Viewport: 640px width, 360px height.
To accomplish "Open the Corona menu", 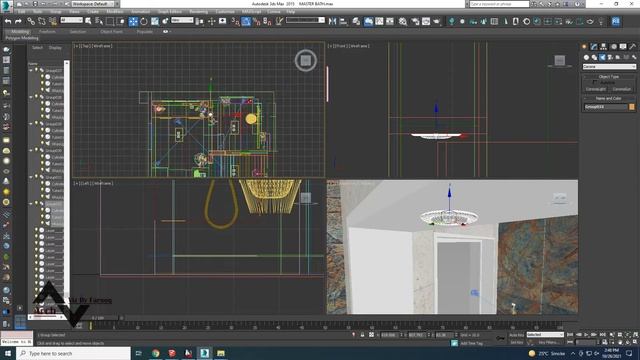I will coord(273,12).
